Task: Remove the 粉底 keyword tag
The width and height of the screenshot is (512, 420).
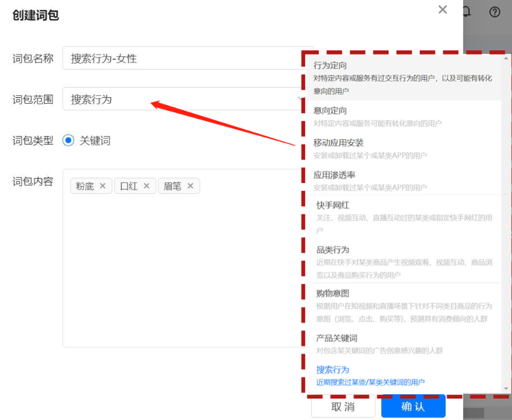Action: pos(102,186)
